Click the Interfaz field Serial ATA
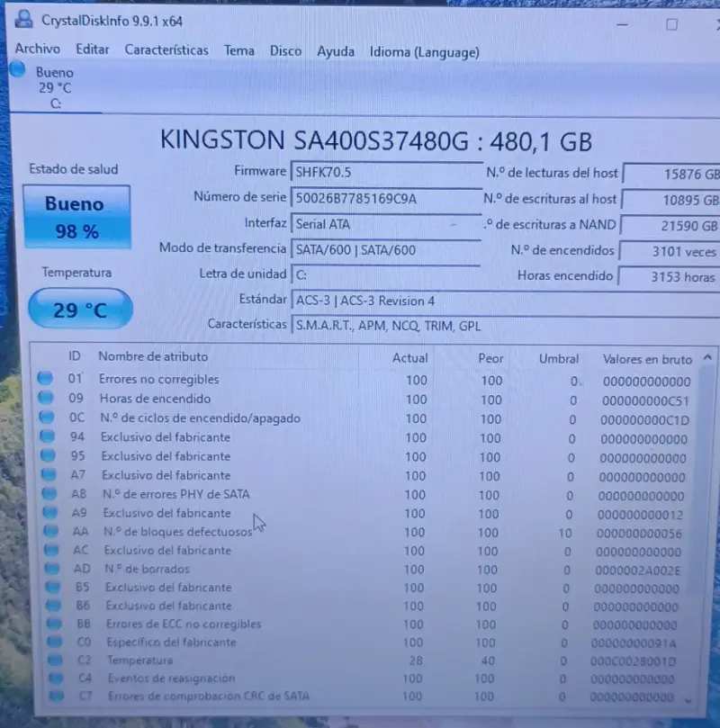 point(386,224)
